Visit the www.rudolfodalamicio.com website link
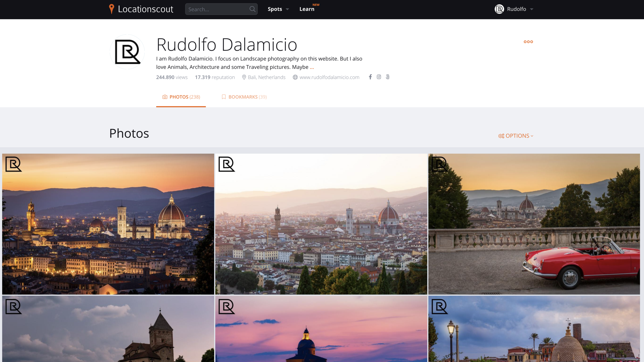 tap(329, 77)
